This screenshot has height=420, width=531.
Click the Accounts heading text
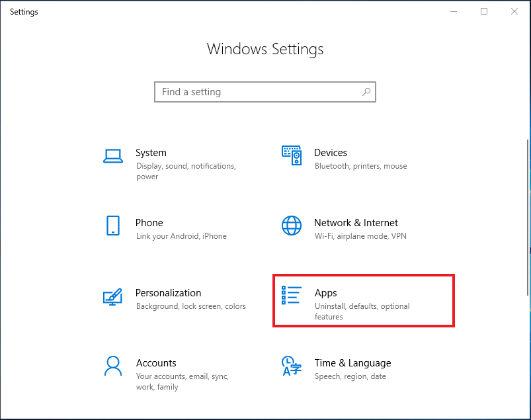[x=156, y=363]
